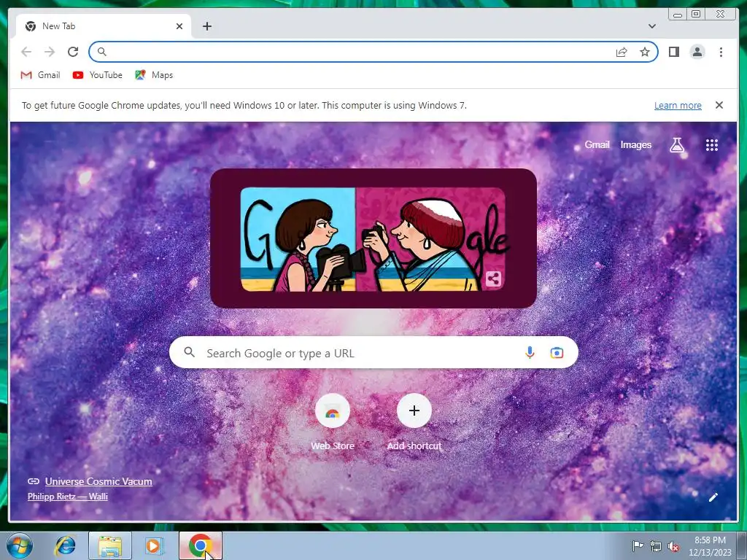
Task: Bookmark this tab with the star icon
Action: pos(645,52)
